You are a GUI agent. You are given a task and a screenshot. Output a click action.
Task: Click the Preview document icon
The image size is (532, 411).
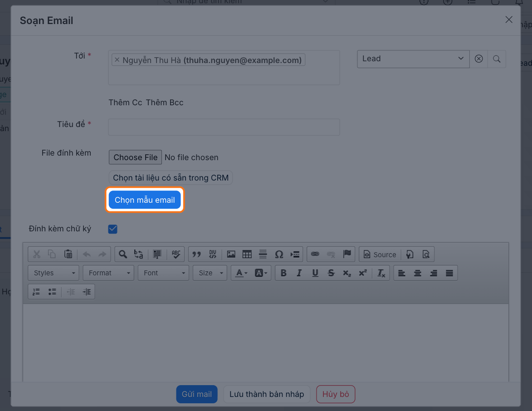(426, 254)
